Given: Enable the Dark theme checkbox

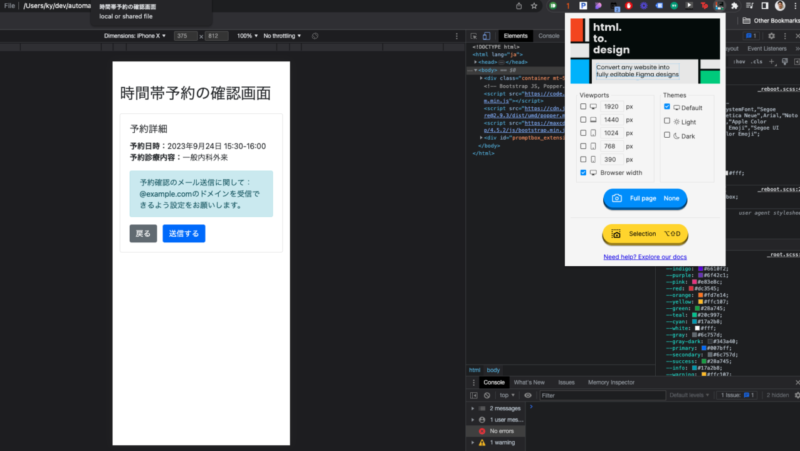Looking at the screenshot, I should coord(667,135).
